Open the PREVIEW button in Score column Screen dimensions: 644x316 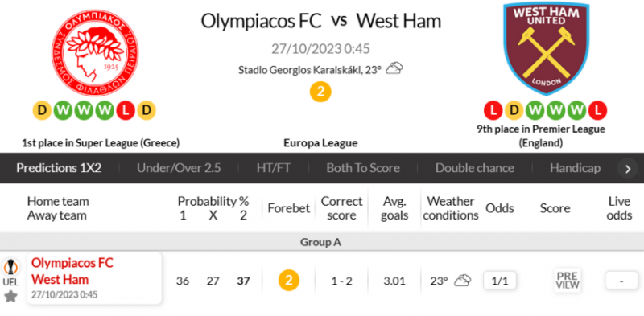click(x=568, y=281)
